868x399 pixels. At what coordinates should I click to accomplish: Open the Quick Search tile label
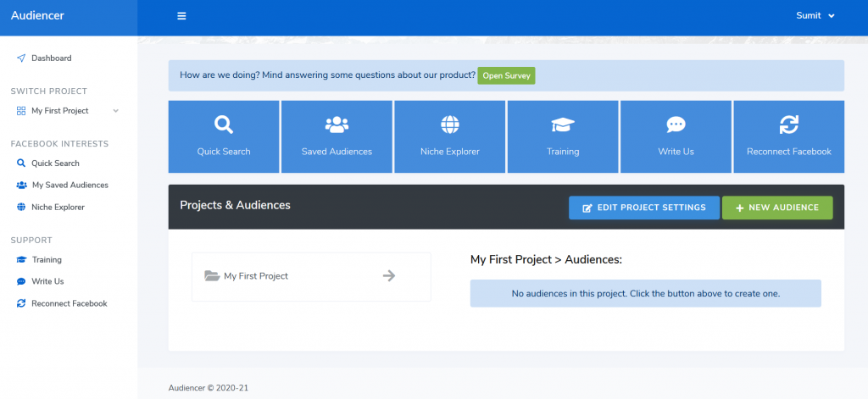pyautogui.click(x=224, y=151)
